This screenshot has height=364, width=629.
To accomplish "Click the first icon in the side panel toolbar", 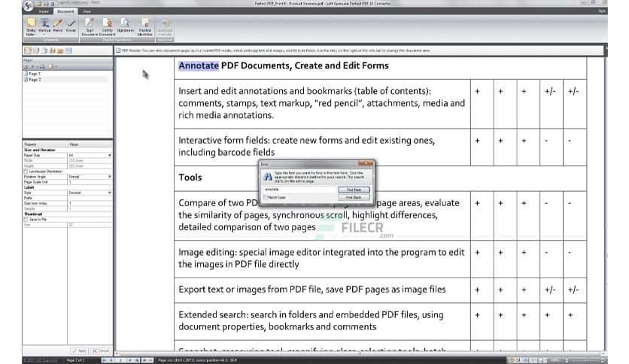I will pos(28,51).
